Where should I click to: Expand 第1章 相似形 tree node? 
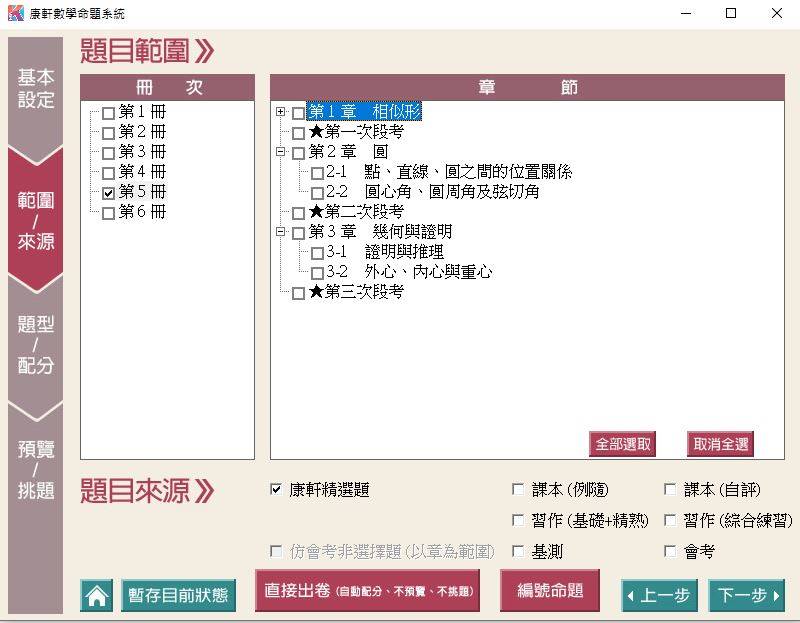click(x=280, y=111)
